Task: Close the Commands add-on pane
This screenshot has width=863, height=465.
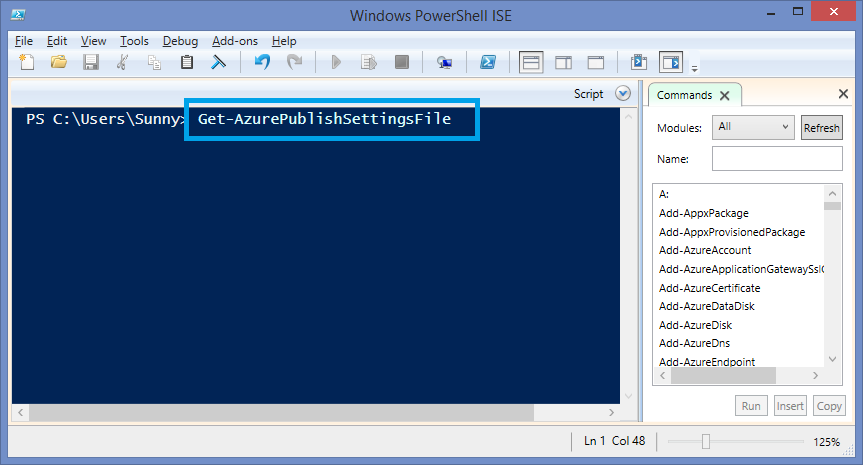Action: 843,94
